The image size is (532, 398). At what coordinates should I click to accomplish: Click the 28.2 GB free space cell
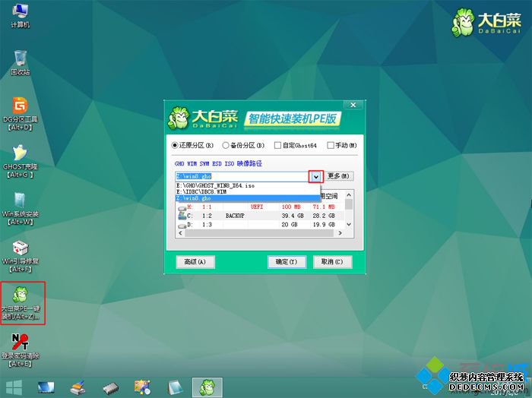(x=324, y=216)
